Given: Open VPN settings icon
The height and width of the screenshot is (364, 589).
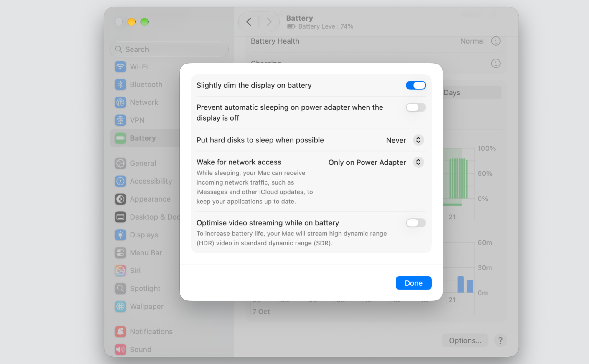Looking at the screenshot, I should coord(120,120).
